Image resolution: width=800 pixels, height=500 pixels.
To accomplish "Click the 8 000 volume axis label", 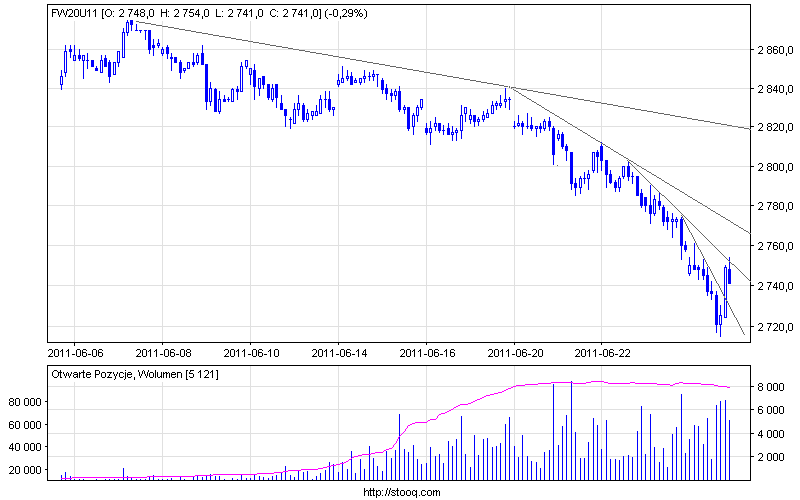I will coord(771,387).
